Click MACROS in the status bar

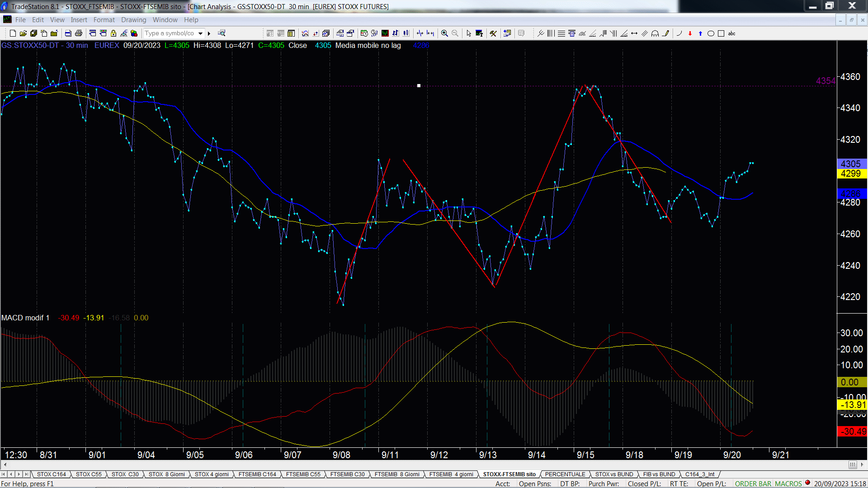point(788,484)
